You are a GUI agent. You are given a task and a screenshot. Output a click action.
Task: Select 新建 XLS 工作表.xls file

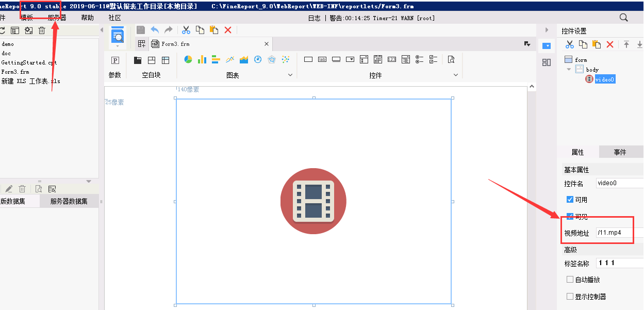click(x=30, y=81)
